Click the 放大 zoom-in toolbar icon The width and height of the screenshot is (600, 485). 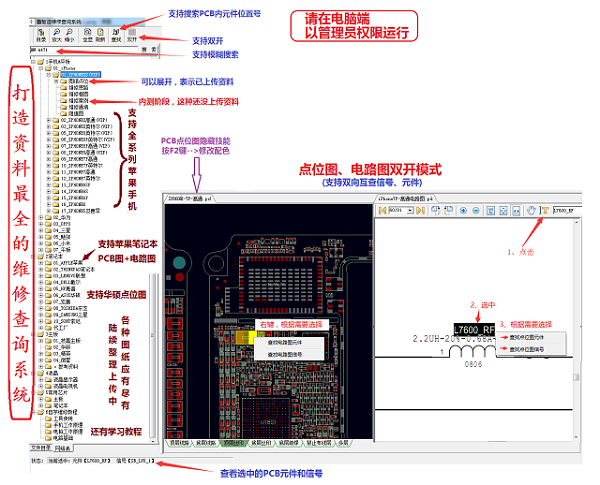tap(57, 35)
